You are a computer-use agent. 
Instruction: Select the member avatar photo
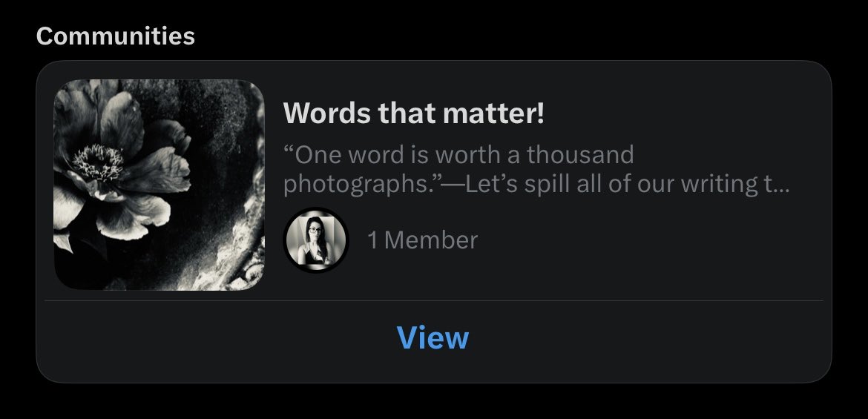[316, 240]
